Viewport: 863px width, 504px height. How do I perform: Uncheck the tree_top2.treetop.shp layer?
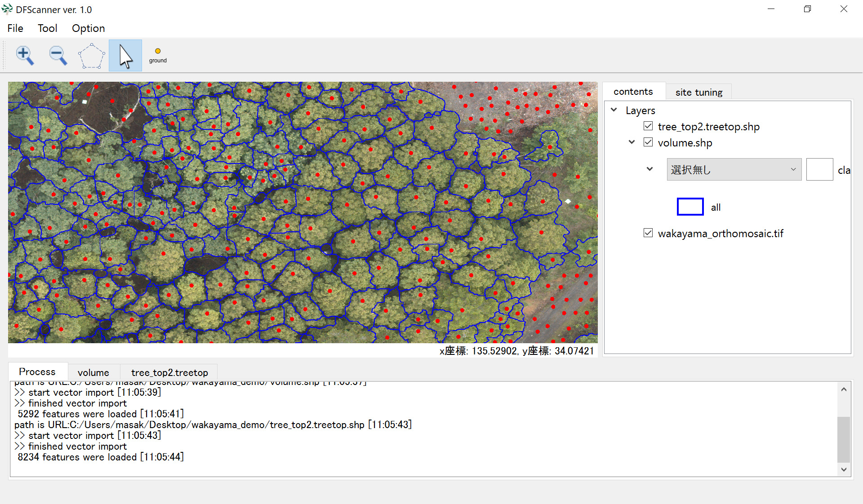648,126
